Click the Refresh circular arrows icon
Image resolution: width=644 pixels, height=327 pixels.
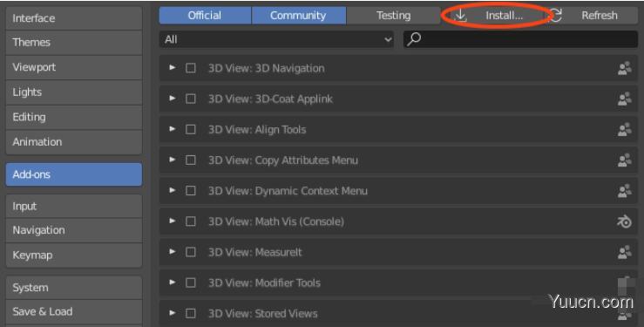pos(556,16)
